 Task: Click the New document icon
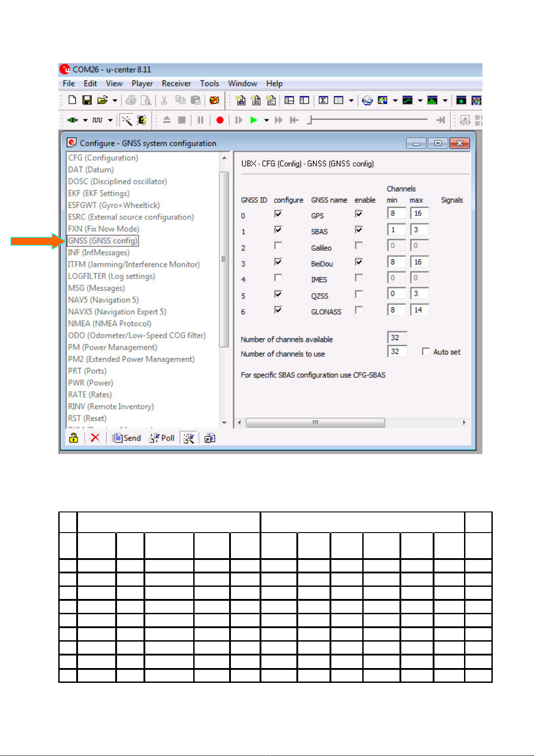pyautogui.click(x=72, y=100)
